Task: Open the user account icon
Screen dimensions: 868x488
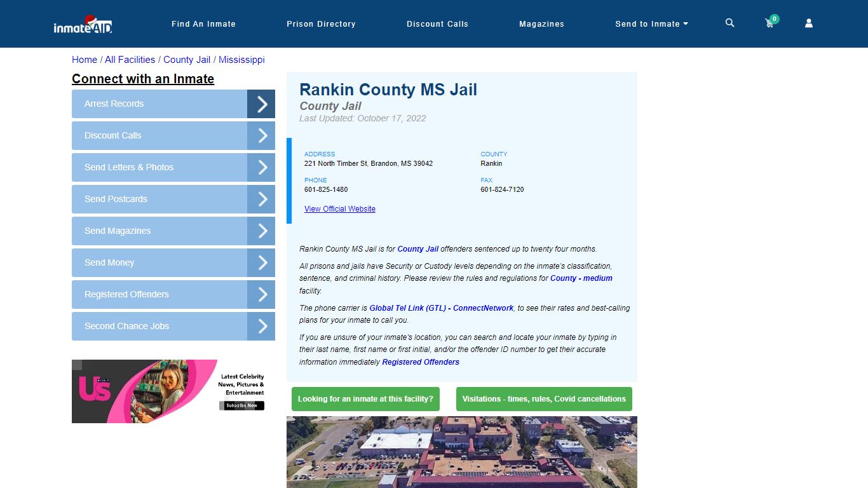Action: [809, 23]
